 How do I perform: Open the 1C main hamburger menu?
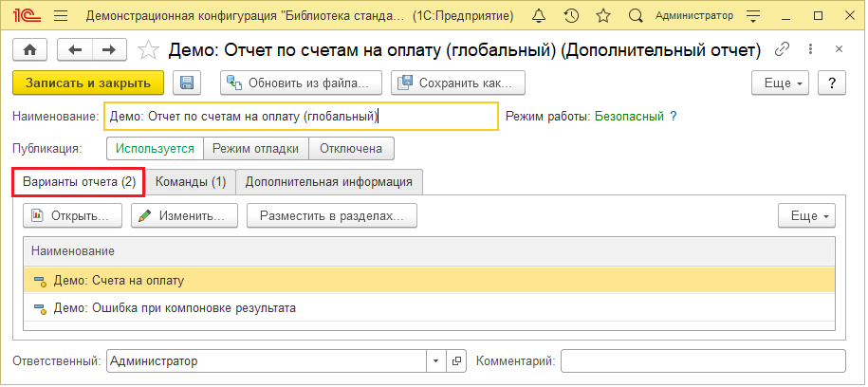point(61,16)
